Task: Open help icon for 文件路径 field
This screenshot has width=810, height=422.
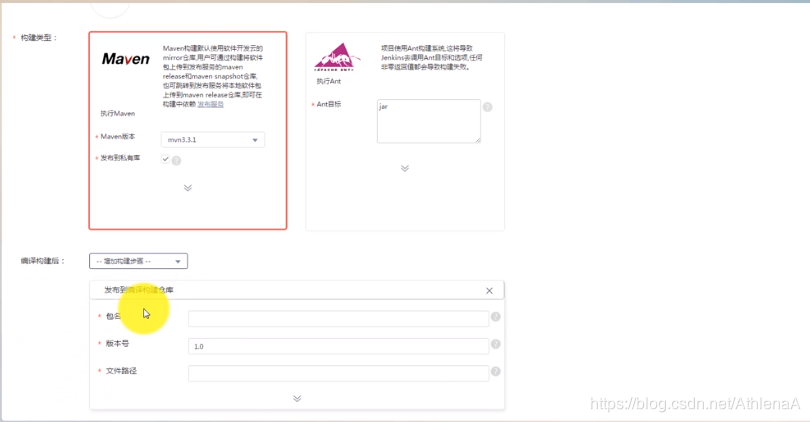Action: tap(495, 371)
